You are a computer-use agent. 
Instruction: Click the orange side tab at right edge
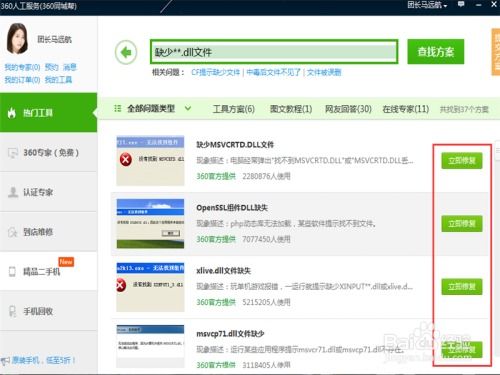click(496, 52)
